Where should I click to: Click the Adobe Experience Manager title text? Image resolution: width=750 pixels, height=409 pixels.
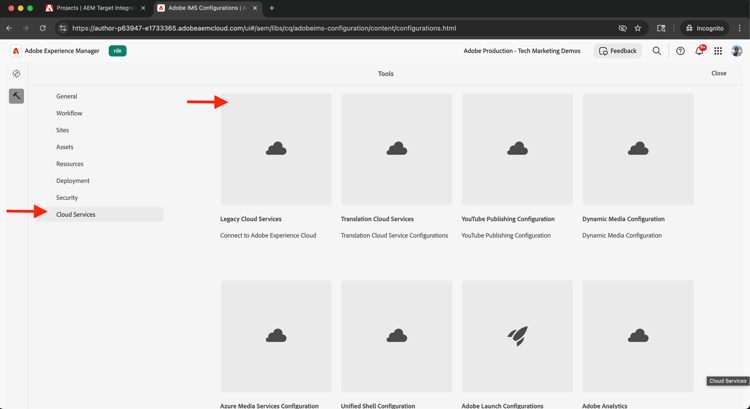coord(62,51)
